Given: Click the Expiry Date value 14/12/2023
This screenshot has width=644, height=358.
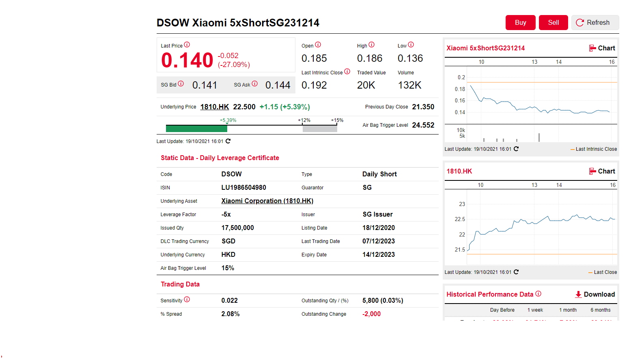Looking at the screenshot, I should click(x=379, y=254).
